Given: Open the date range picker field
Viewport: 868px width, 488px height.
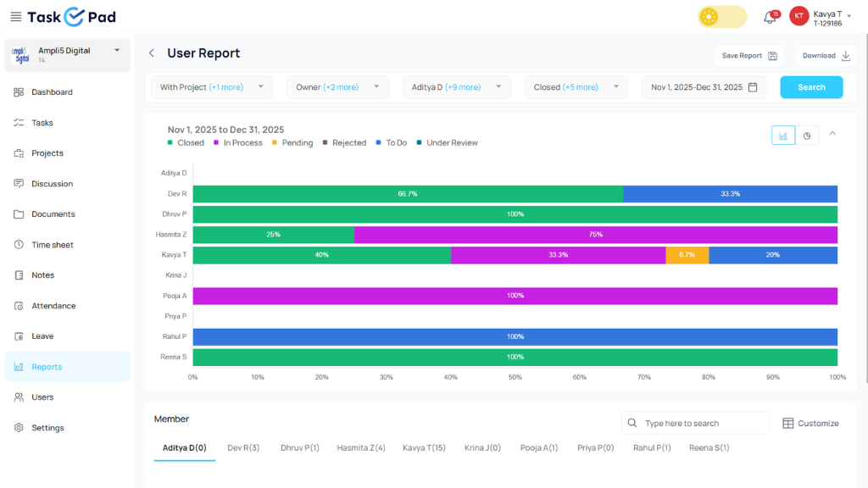Looking at the screenshot, I should coord(704,87).
